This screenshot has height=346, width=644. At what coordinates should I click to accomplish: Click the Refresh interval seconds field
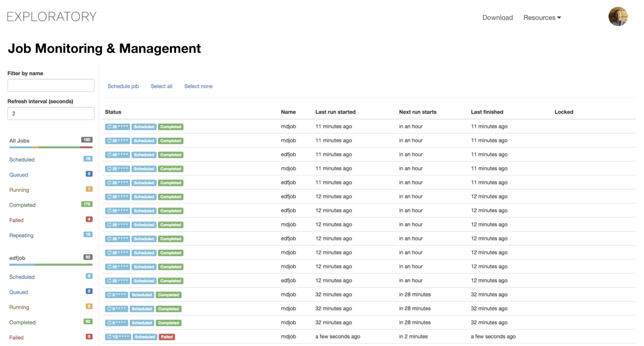click(51, 113)
